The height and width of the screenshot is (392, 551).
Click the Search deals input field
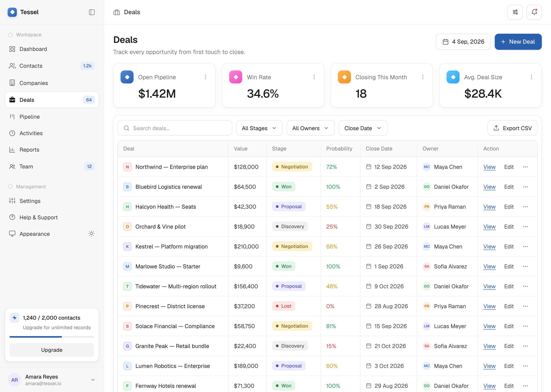click(x=175, y=128)
